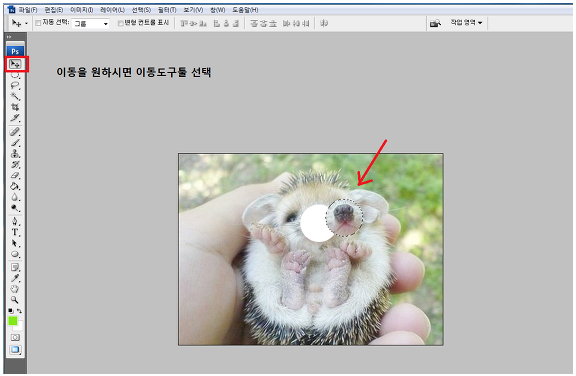Image resolution: width=576 pixels, height=376 pixels.
Task: Click inside the dotted nose selection
Action: [x=345, y=217]
